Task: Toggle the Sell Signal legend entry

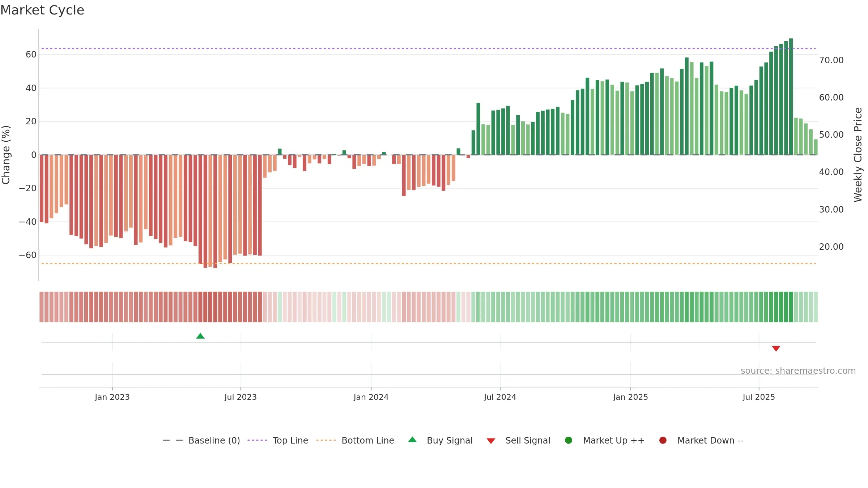Action: tap(518, 440)
